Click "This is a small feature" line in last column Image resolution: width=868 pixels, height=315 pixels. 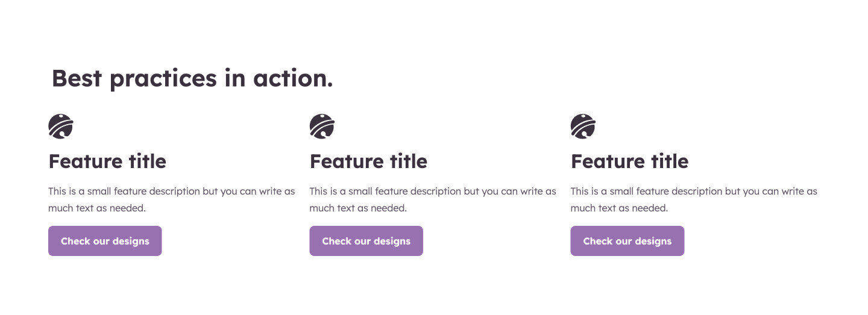[694, 191]
